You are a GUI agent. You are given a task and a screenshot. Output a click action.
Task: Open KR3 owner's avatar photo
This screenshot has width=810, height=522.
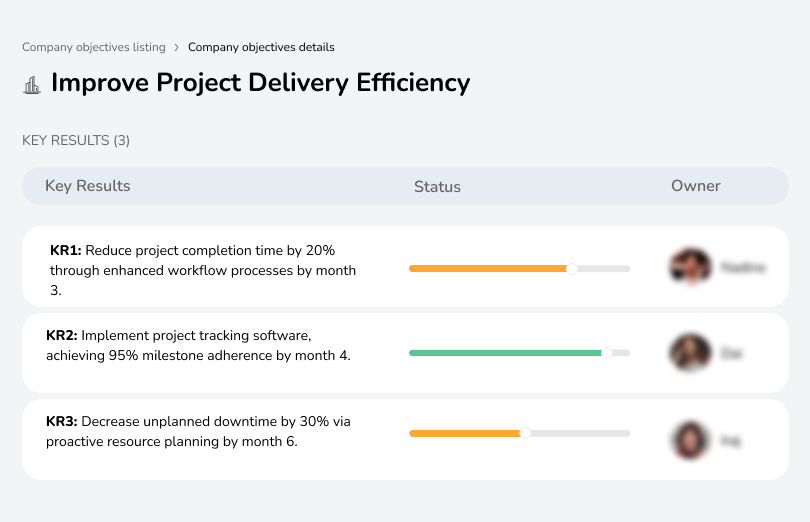point(689,439)
